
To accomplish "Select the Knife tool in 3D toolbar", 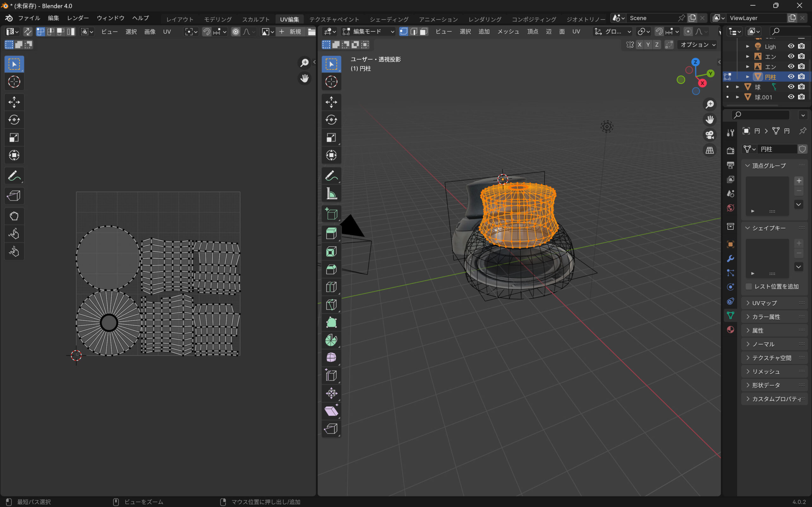I will tap(331, 305).
